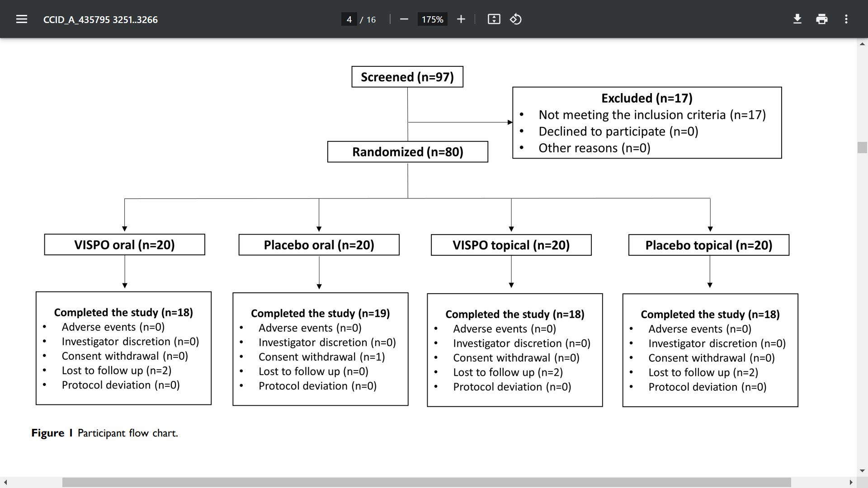Open the sidebar hamburger menu
This screenshot has width=868, height=488.
22,19
